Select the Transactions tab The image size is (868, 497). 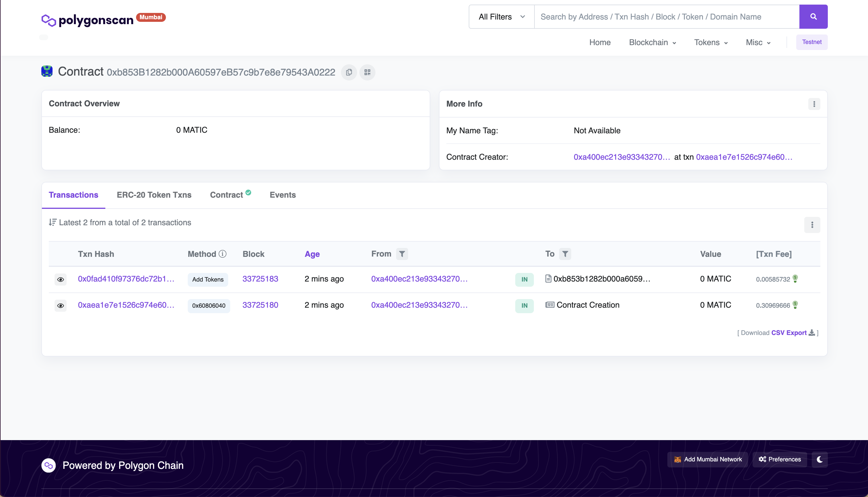pyautogui.click(x=73, y=195)
